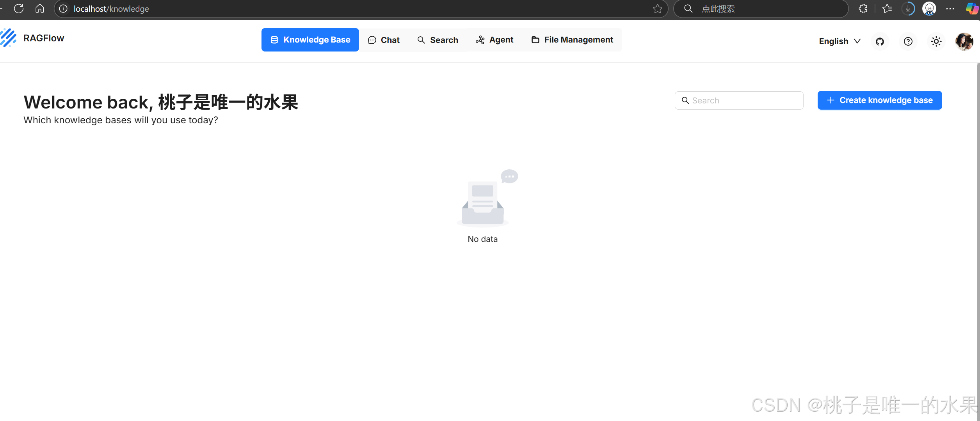Click the page info icon in address bar

point(63,9)
